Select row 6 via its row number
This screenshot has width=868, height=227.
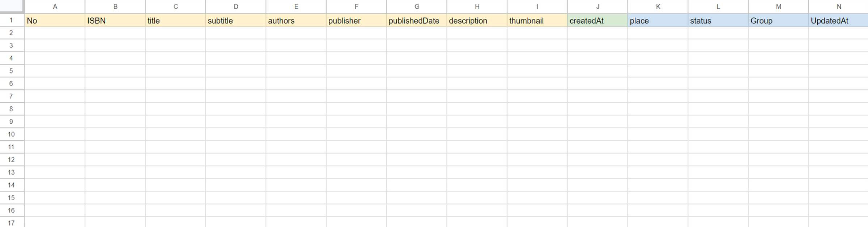pyautogui.click(x=12, y=84)
